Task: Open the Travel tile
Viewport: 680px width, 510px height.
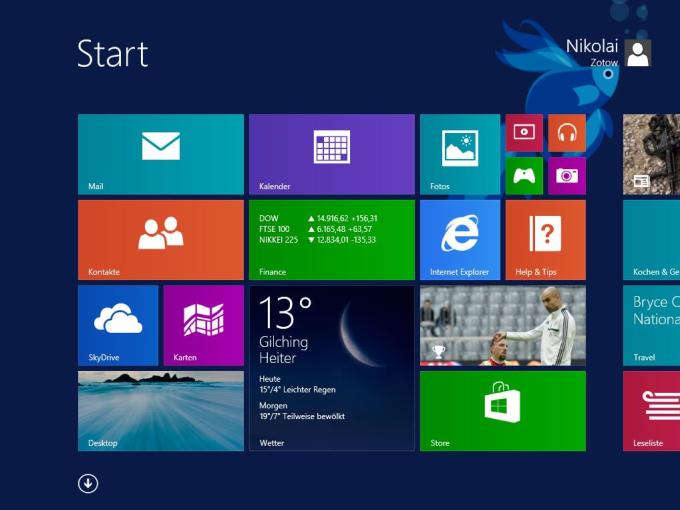Action: [651, 326]
